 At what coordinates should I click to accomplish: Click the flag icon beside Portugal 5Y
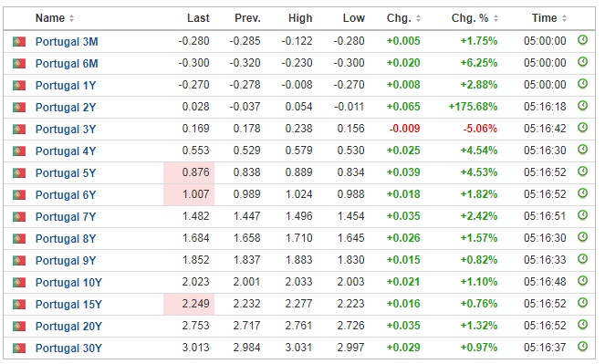pyautogui.click(x=19, y=172)
